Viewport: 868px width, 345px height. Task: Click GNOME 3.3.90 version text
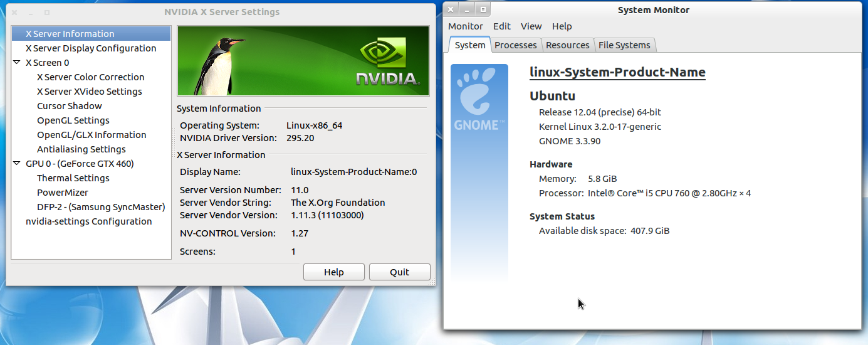pos(570,141)
